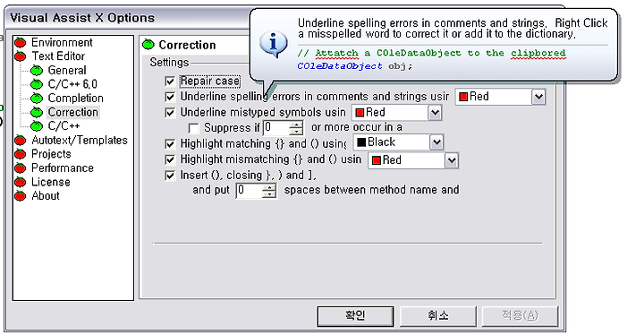The width and height of the screenshot is (644, 335).
Task: Click the green tomato icon beside General
Action: tap(37, 71)
